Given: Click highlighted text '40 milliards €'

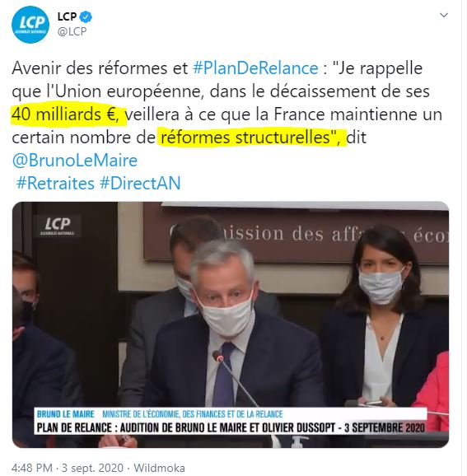Looking at the screenshot, I should 65,114.
